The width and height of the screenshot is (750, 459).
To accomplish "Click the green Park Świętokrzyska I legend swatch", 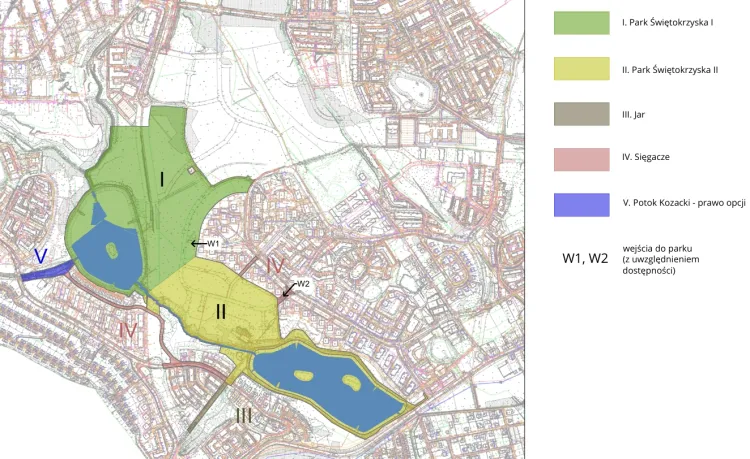I will click(x=582, y=23).
